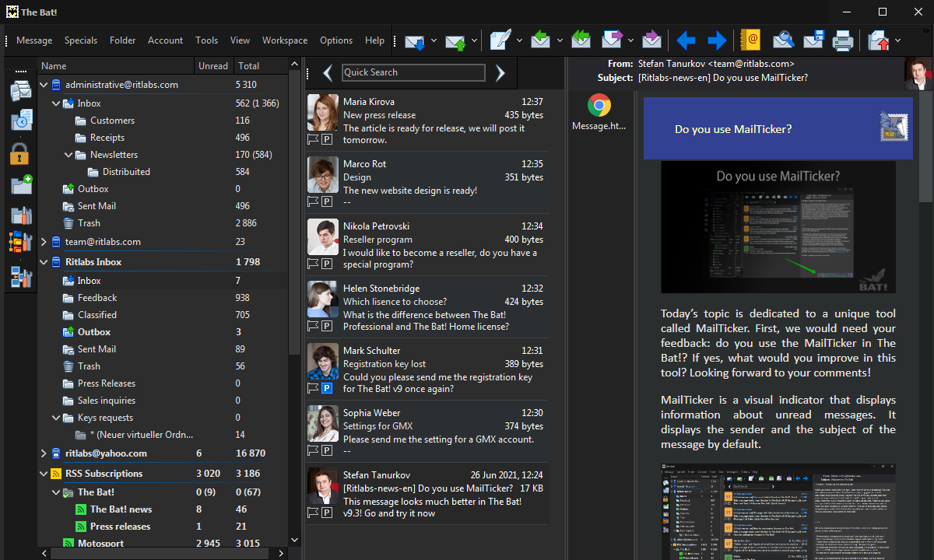This screenshot has height=560, width=934.
Task: Click the Reply to All double-arrow icon
Action: (x=581, y=40)
